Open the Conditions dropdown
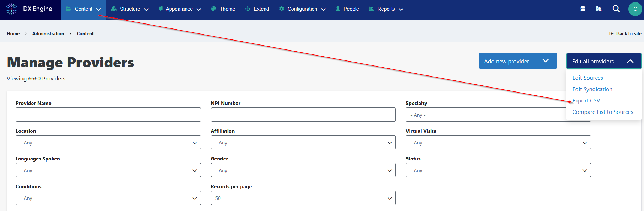Viewport: 644px width, 211px height. coord(108,198)
